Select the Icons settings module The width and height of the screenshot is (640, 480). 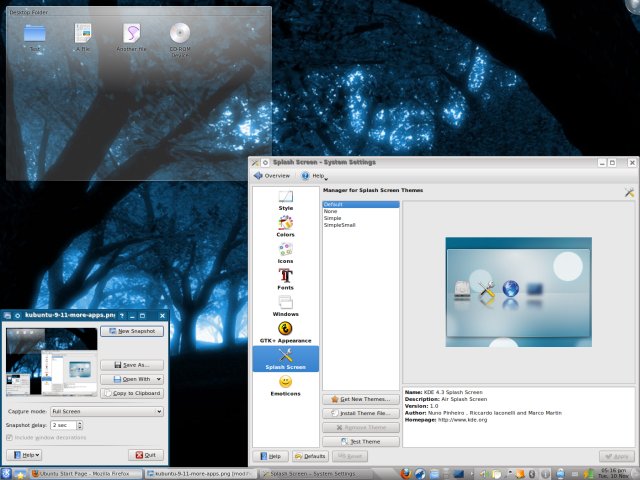tap(286, 251)
